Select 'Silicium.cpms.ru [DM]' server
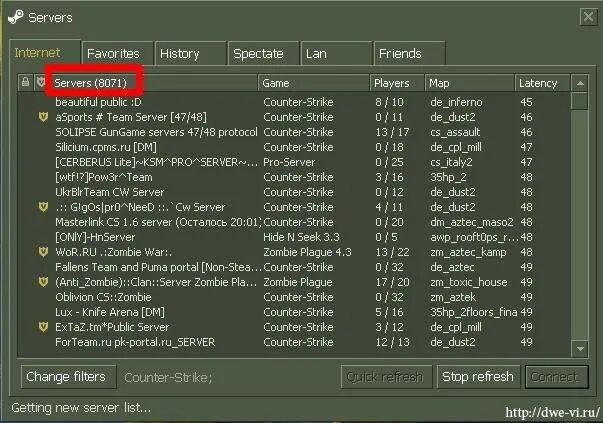This screenshot has width=603, height=423. coord(294,147)
